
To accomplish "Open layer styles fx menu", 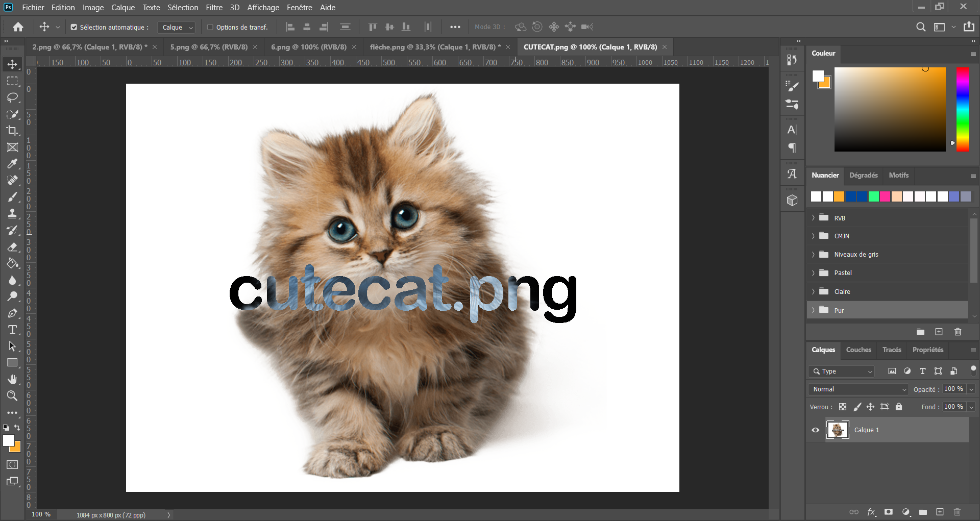I will [x=871, y=512].
